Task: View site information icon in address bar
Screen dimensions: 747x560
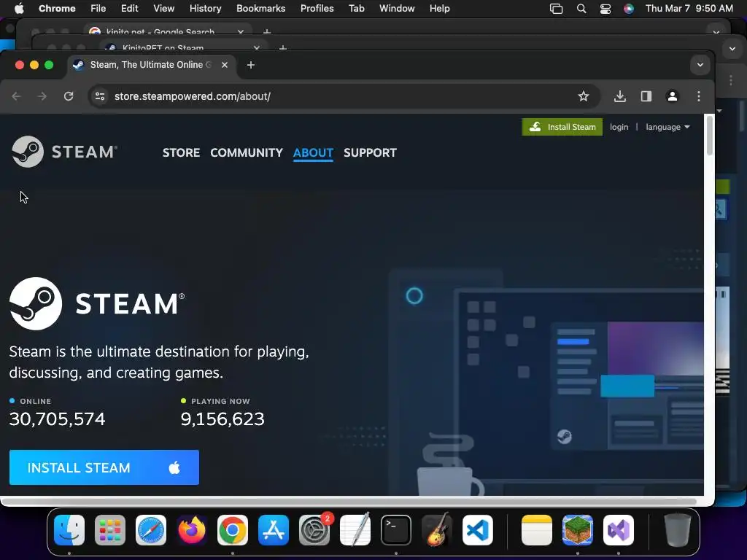Action: 100,96
